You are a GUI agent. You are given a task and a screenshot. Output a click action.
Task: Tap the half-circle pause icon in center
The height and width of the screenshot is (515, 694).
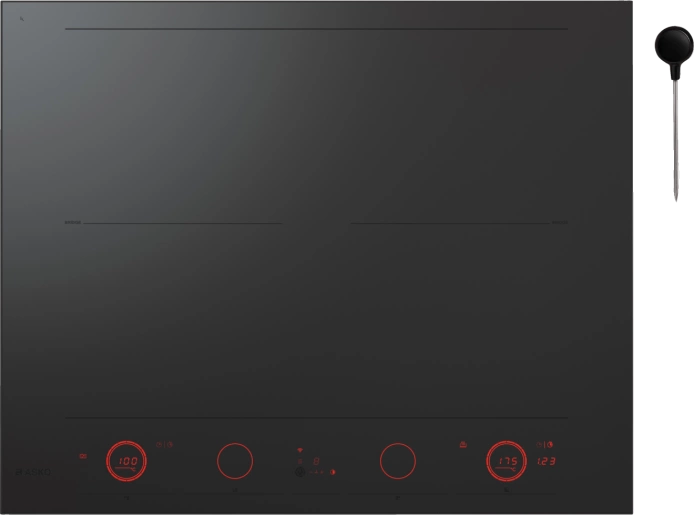click(x=333, y=472)
